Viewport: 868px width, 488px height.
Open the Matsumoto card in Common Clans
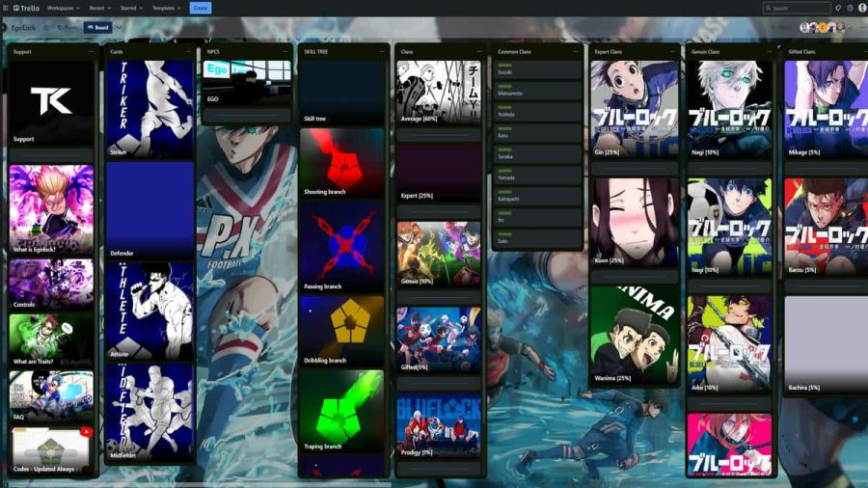(x=537, y=91)
